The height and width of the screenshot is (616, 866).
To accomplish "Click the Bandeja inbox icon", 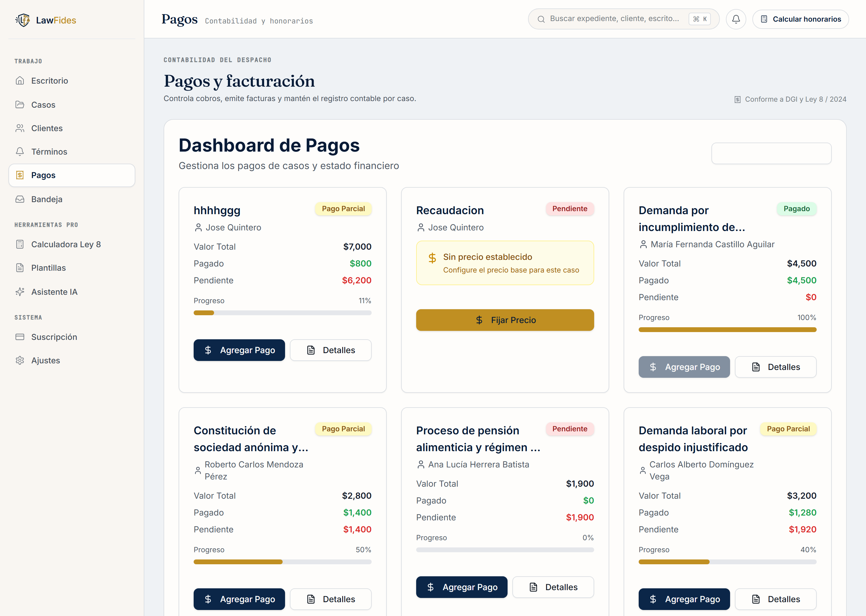I will [20, 199].
